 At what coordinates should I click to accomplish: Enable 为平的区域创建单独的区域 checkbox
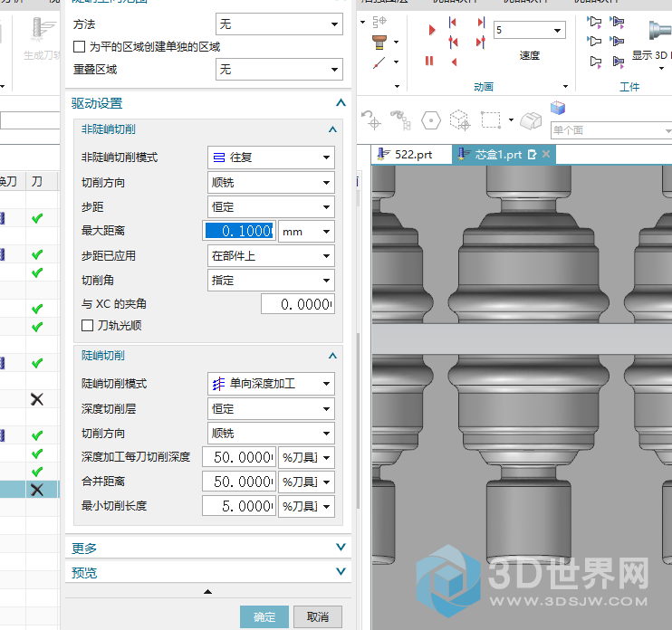coord(80,47)
